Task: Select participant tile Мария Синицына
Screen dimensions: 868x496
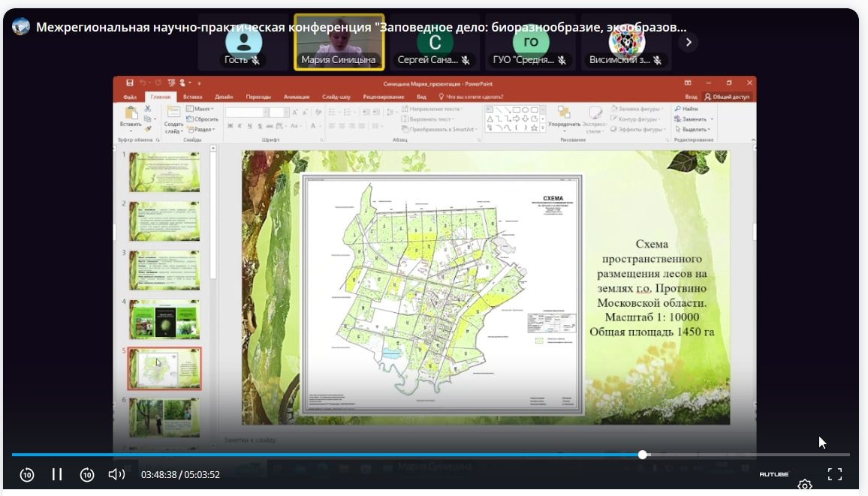Action: (339, 43)
